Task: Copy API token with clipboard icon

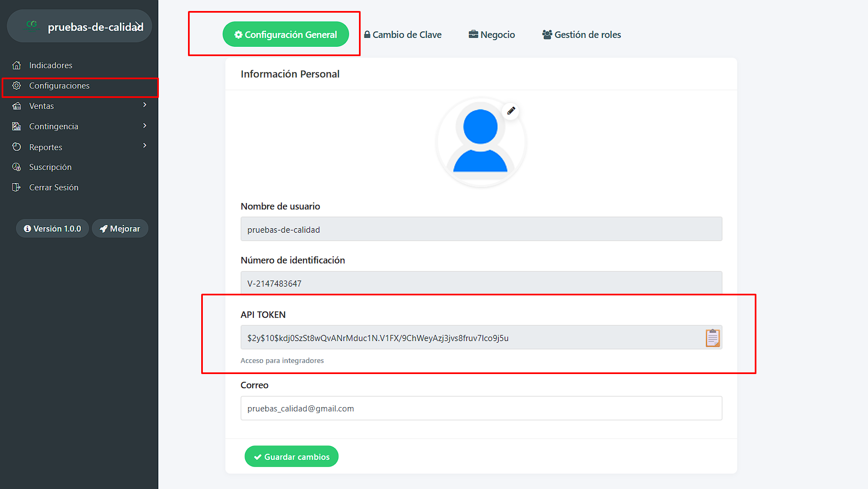Action: [x=712, y=338]
